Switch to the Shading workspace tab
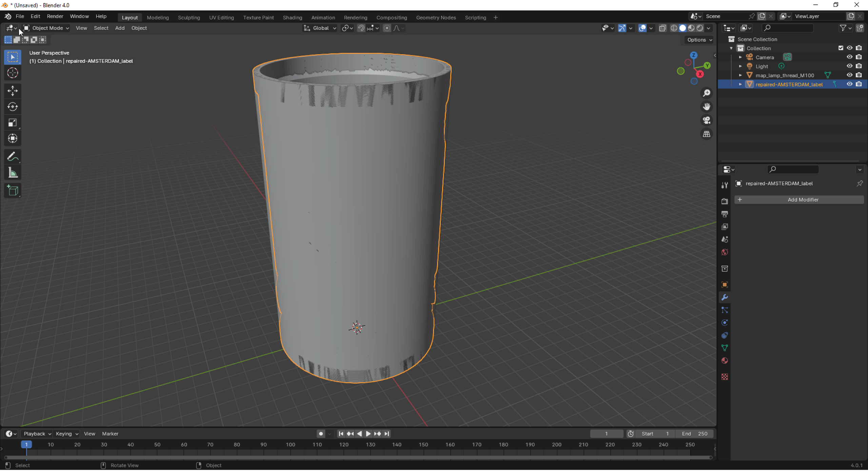 pos(292,17)
